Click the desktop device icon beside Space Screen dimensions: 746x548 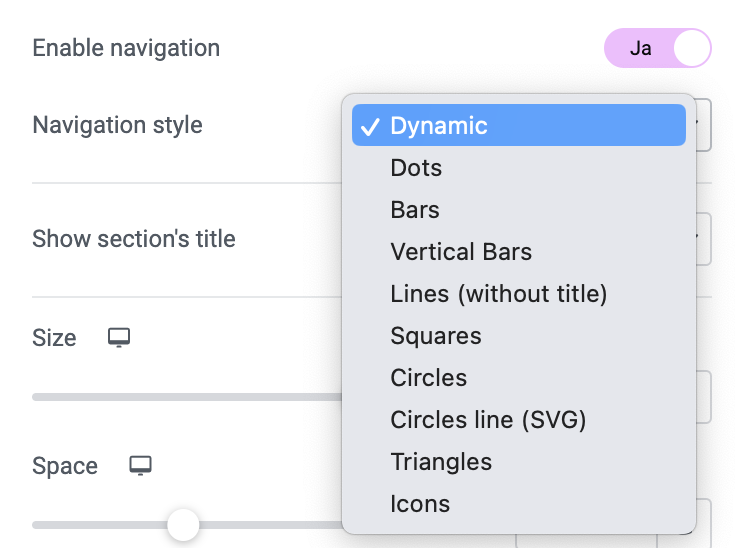(x=140, y=465)
